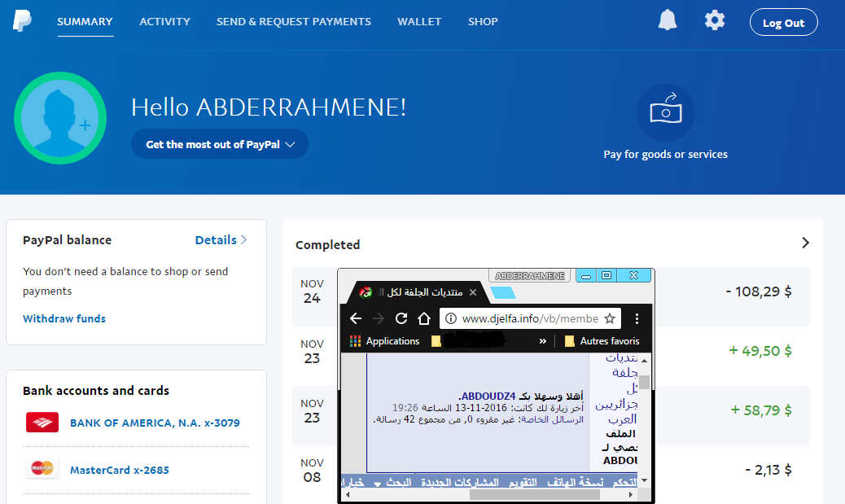Click the address bar showing www.djelfa.info

(x=530, y=318)
